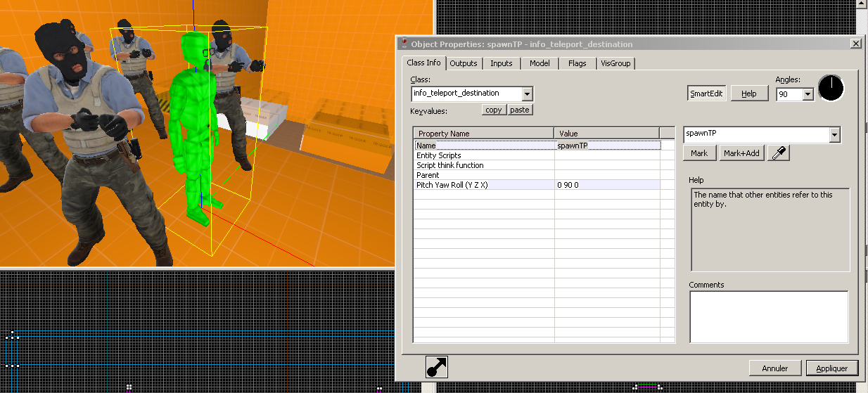Click the Annuler cancel button

point(774,368)
